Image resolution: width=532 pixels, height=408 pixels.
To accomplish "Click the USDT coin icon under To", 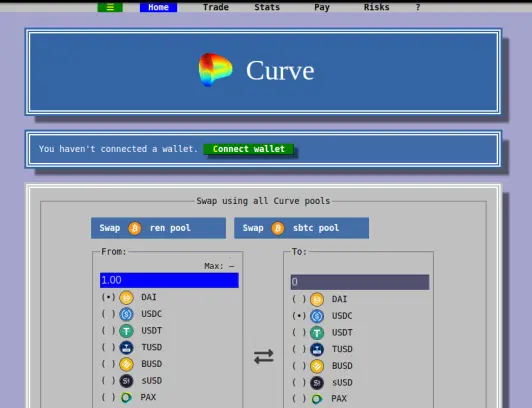I will click(x=317, y=333).
